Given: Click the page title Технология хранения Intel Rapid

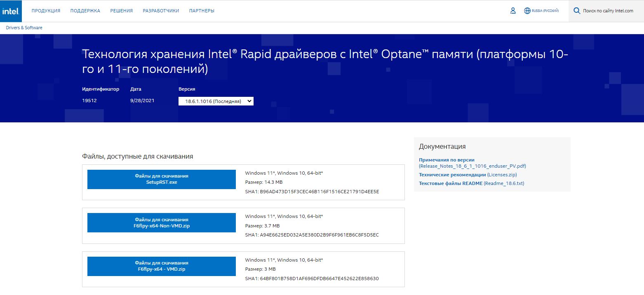Looking at the screenshot, I should pyautogui.click(x=325, y=61).
